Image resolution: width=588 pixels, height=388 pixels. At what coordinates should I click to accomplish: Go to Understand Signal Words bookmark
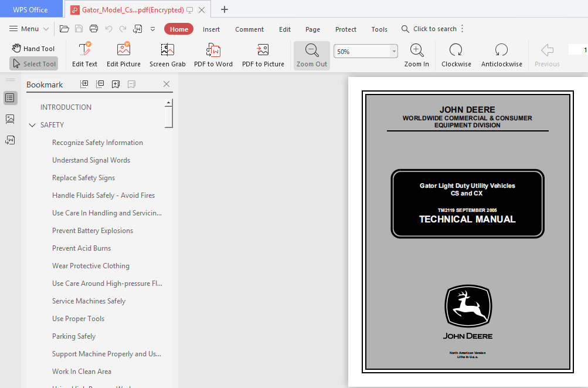click(91, 160)
